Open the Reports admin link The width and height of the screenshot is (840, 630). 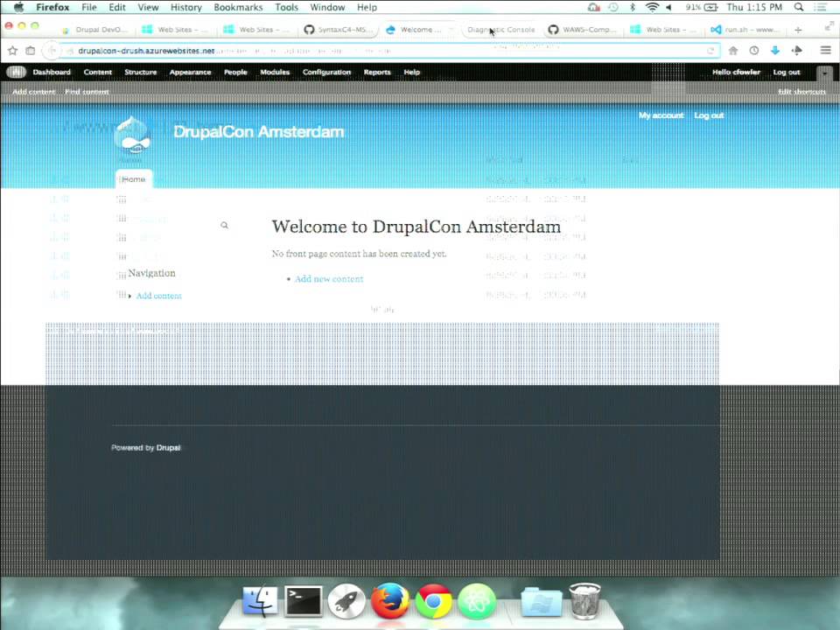point(377,72)
